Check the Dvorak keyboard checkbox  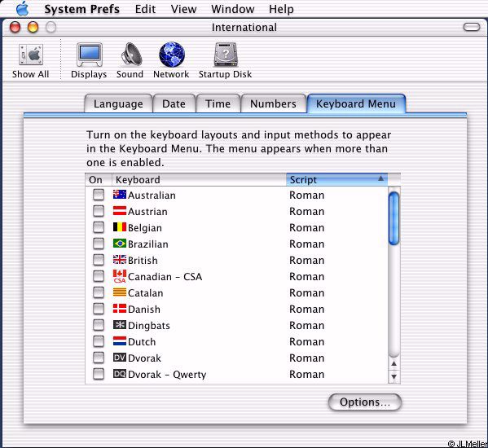point(99,358)
